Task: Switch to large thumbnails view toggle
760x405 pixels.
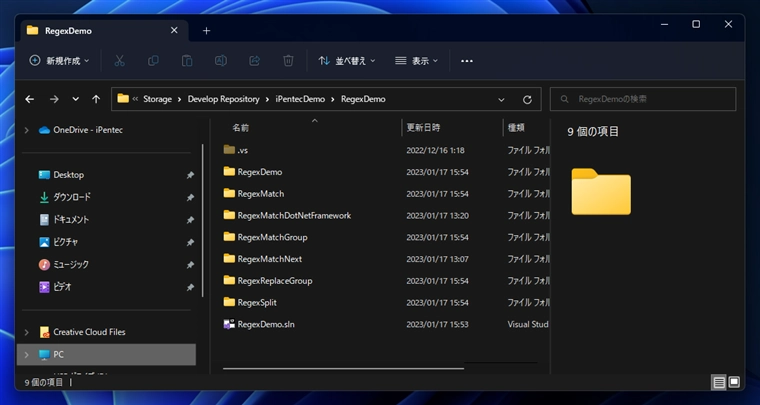Action: click(x=734, y=382)
